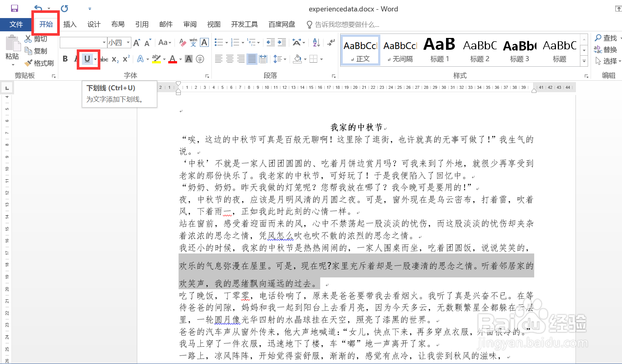Toggle Bold formatting
The height and width of the screenshot is (364, 622).
click(x=65, y=59)
